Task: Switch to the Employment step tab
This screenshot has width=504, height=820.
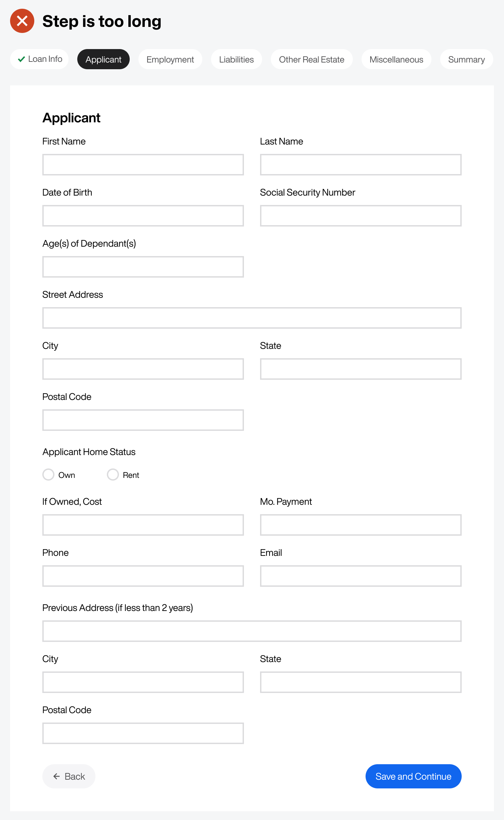Action: tap(170, 59)
